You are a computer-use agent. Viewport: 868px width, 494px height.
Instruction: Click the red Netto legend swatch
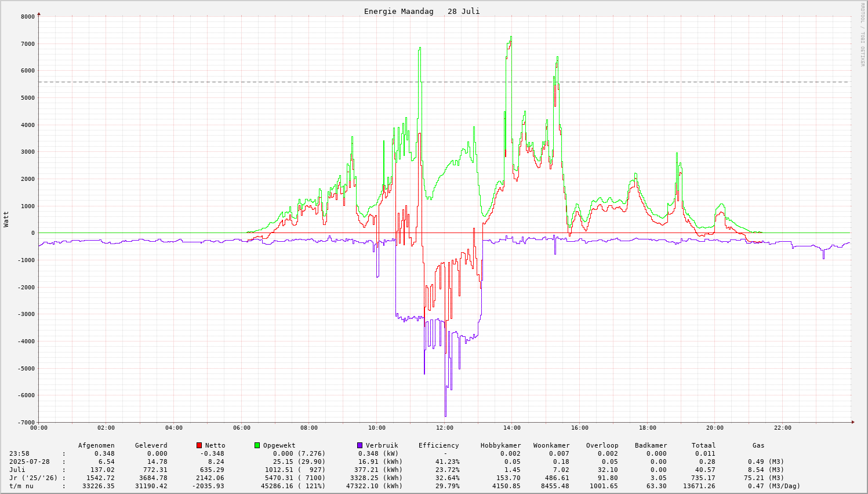click(199, 445)
